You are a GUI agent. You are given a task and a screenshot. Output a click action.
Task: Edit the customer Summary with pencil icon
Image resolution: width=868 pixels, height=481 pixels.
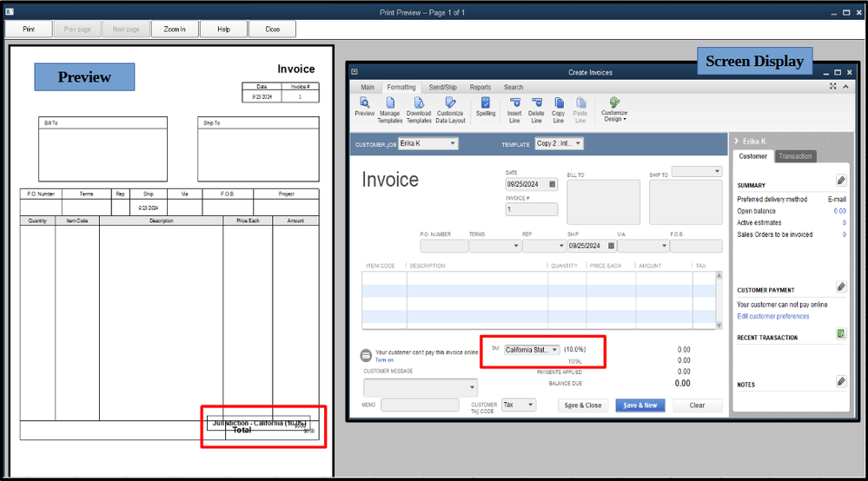tap(841, 181)
